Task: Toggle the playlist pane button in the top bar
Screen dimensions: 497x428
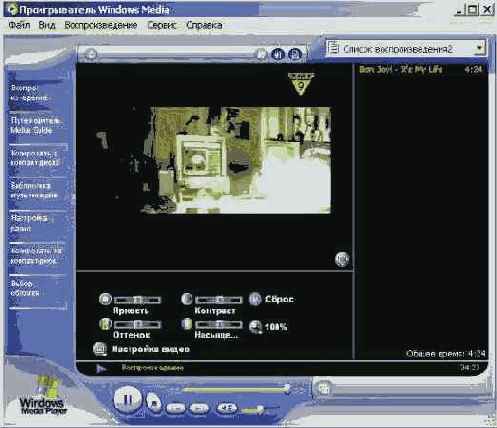Action: pos(295,54)
